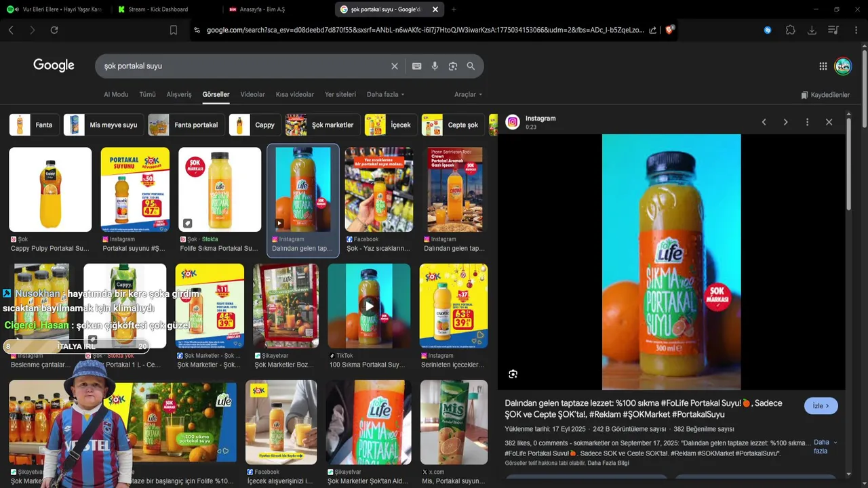Expand the Araçlar tools dropdown
The image size is (868, 488).
[469, 94]
